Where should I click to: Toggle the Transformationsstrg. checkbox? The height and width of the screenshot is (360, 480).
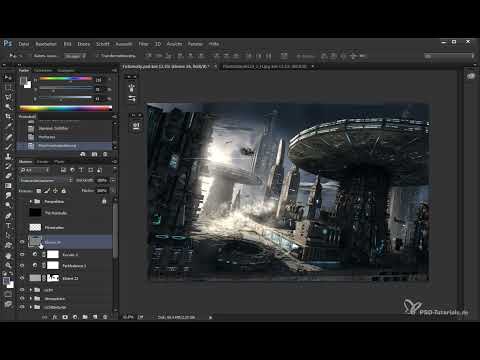tap(97, 56)
